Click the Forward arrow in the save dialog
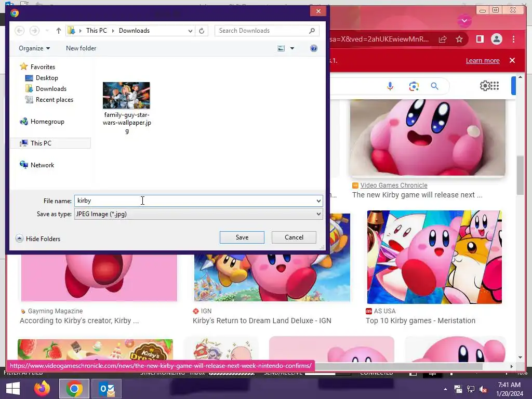The height and width of the screenshot is (399, 532). click(34, 31)
